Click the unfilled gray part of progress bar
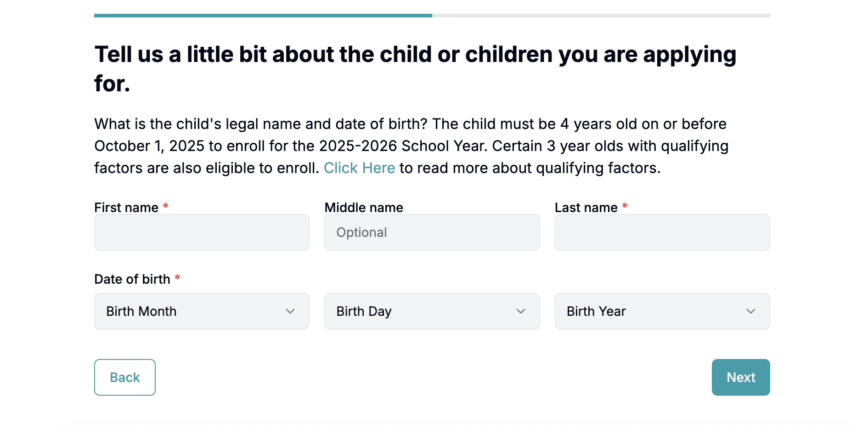 click(601, 16)
